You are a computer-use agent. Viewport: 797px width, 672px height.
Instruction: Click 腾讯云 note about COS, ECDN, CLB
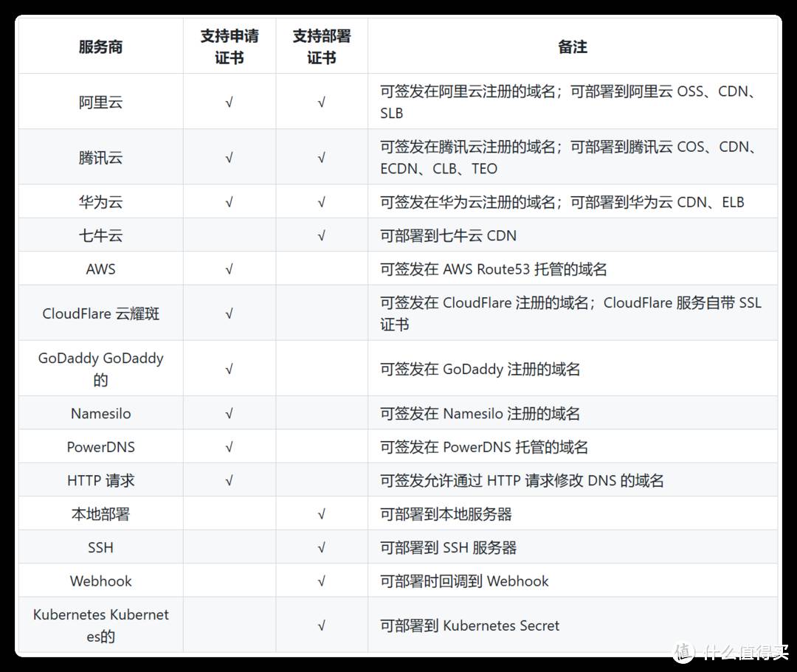[569, 157]
